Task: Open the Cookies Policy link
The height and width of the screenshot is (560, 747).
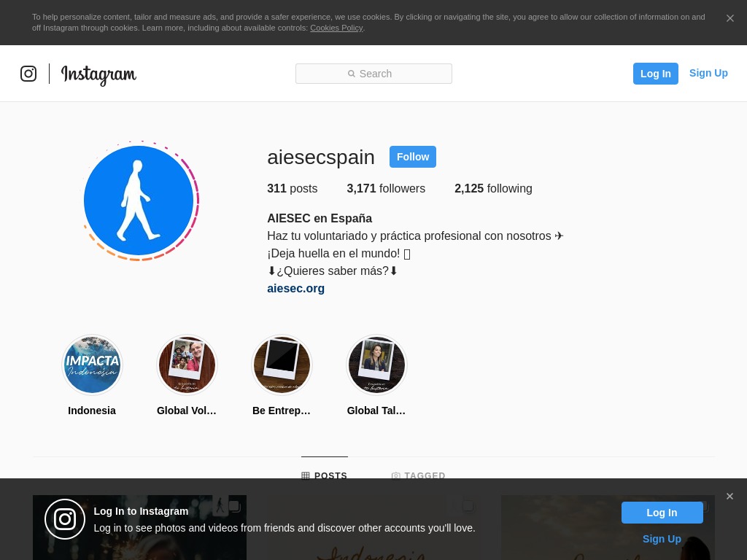Action: coord(336,28)
